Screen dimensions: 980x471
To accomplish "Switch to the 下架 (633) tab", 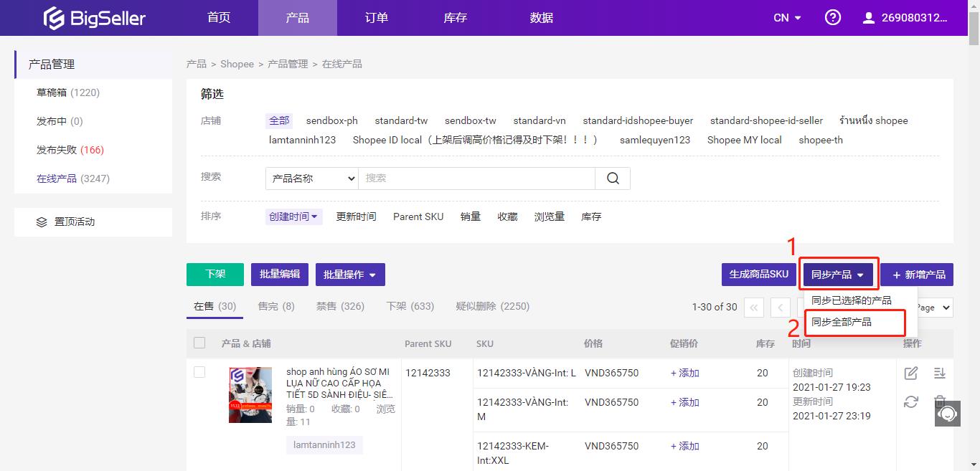I will click(x=410, y=306).
